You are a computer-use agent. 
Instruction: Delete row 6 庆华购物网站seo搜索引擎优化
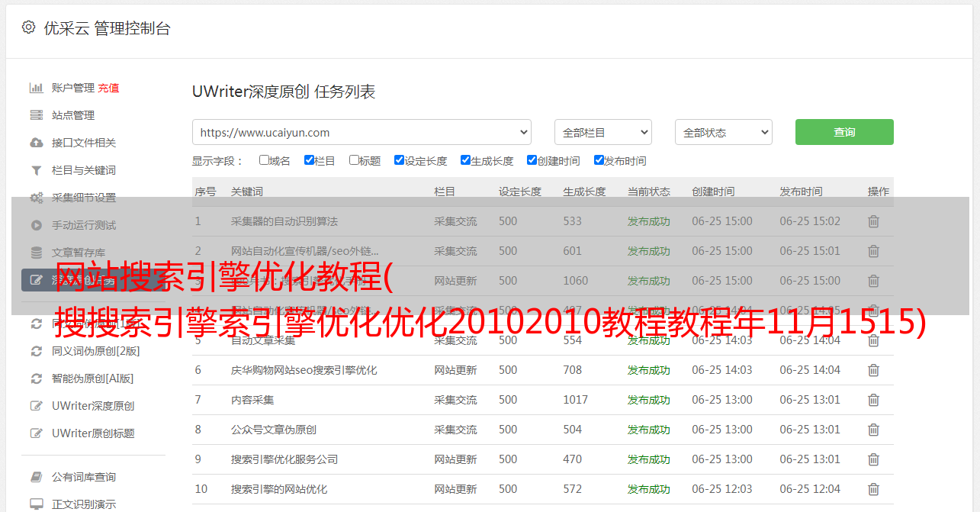[x=874, y=370]
